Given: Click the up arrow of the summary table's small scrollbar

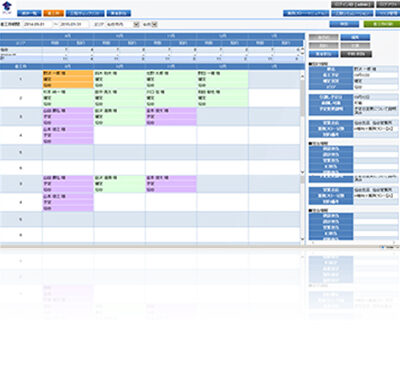Looking at the screenshot, I should tap(303, 49).
